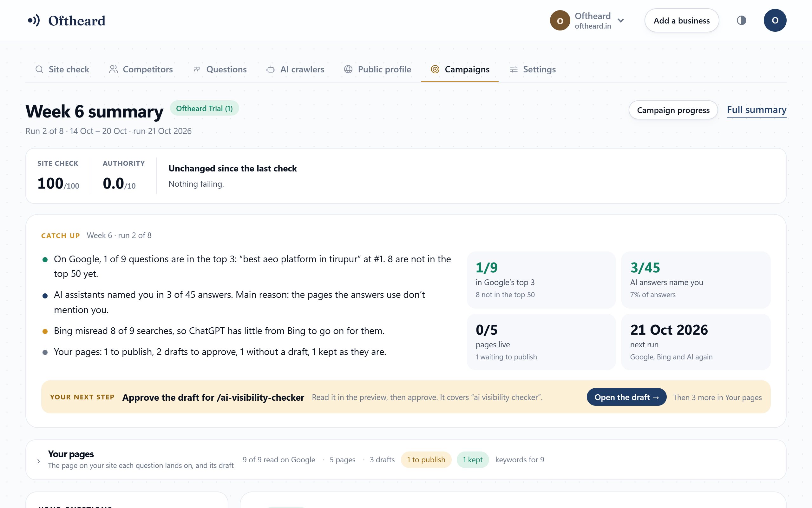Click the 1 to publish pill

tap(426, 460)
